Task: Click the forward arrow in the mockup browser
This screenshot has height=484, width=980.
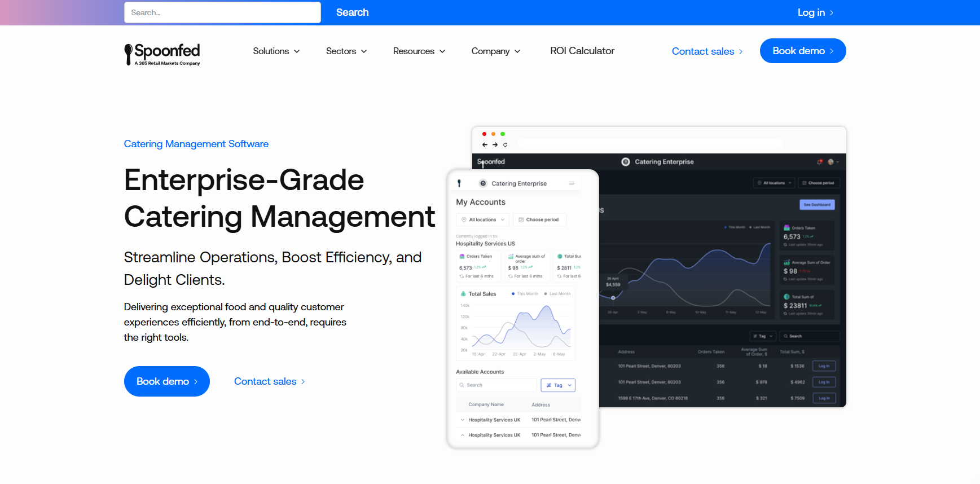Action: (x=495, y=145)
